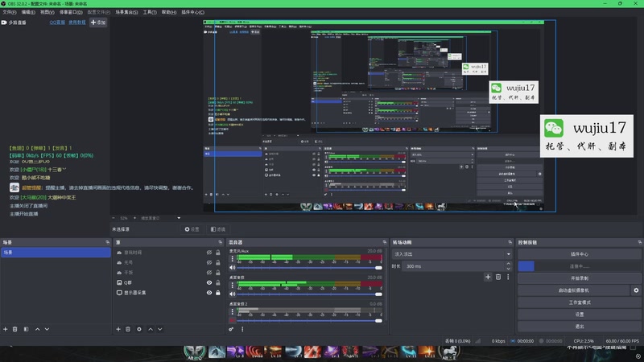Screen dimensions: 644x362
Task: Mute the 麦克风/Aux speaker icon
Action: tap(233, 268)
